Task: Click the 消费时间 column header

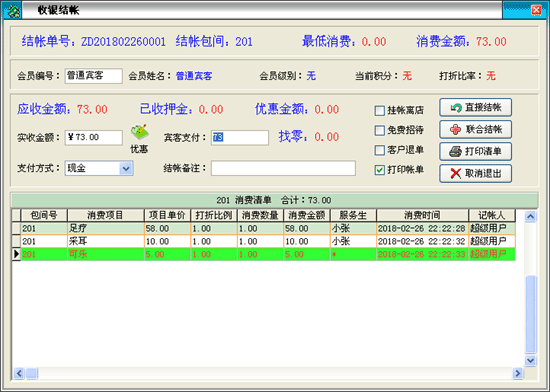Action: tap(422, 215)
